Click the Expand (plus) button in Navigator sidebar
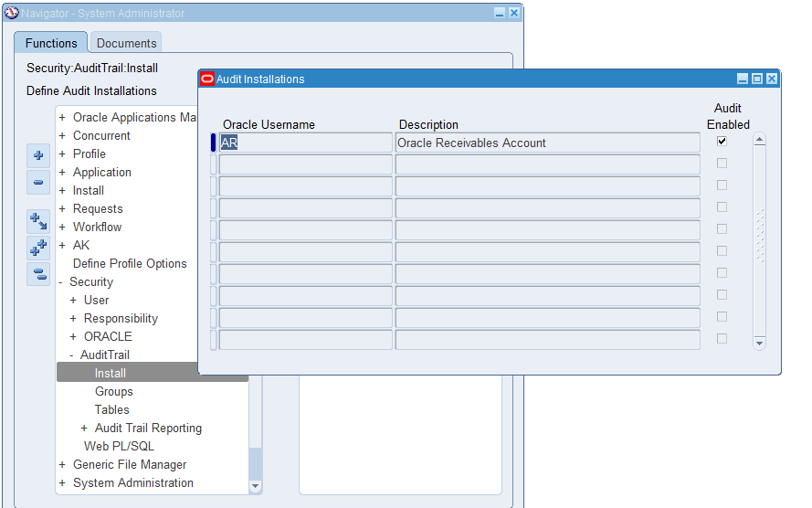812x508 pixels. click(x=38, y=155)
